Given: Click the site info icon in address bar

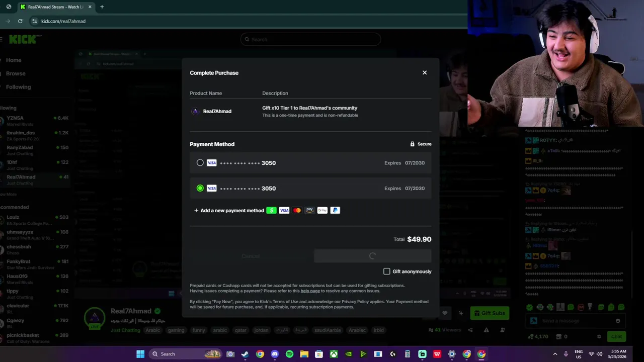Looking at the screenshot, I should [34, 21].
